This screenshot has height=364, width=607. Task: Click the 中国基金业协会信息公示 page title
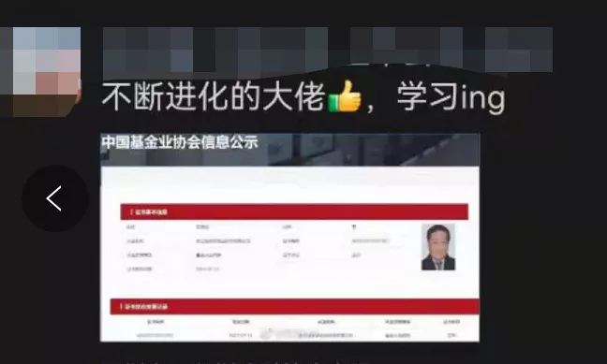point(180,142)
